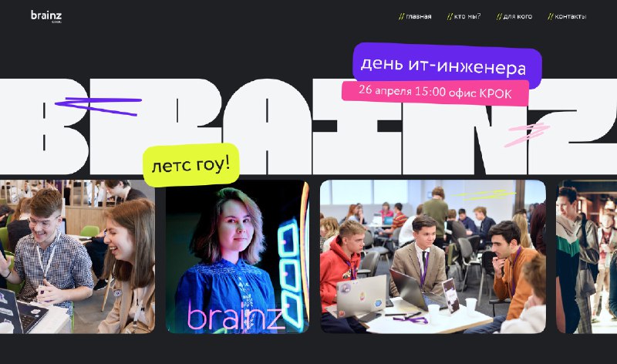Show the partially visible photo at right edge

(586, 257)
